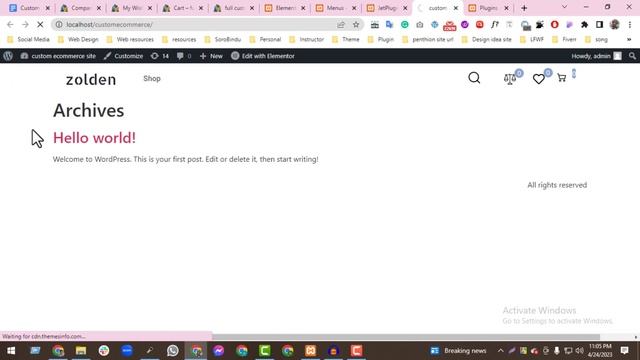Image resolution: width=640 pixels, height=360 pixels.
Task: Switch to the Compare tab
Action: point(80,8)
